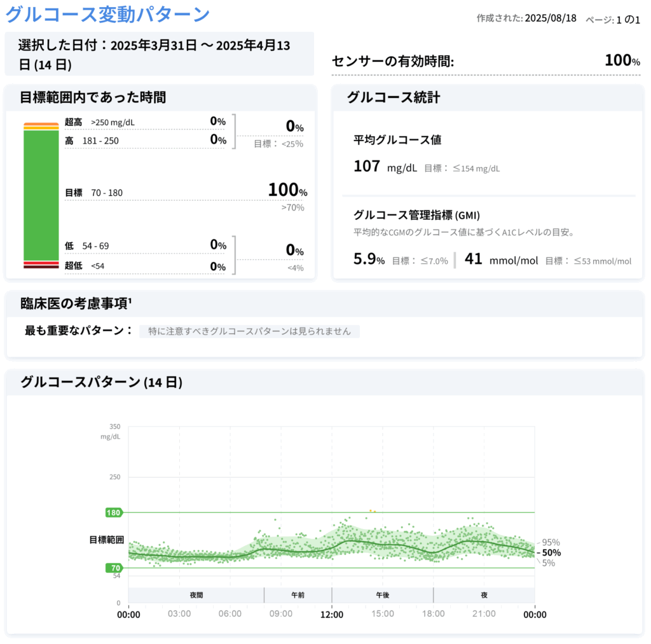This screenshot has height=644, width=651.
Task: Select the 夜間 time period segment
Action: coord(196,595)
